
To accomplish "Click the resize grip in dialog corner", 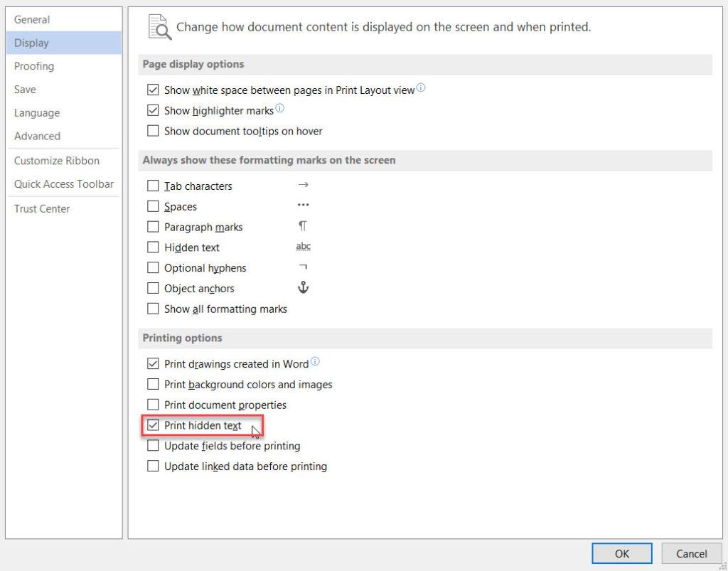I will tap(721, 565).
